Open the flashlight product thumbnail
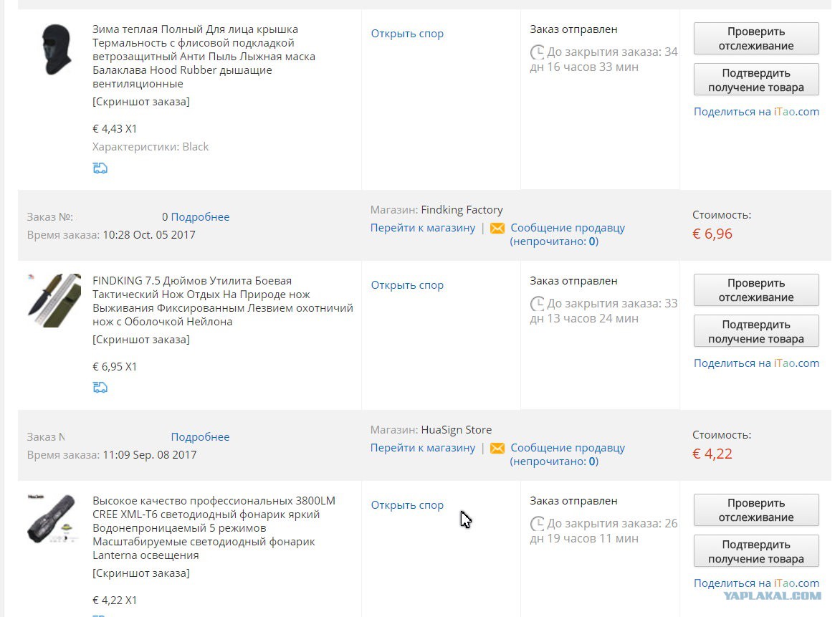Viewport: 840px width, 617px height. pyautogui.click(x=52, y=518)
